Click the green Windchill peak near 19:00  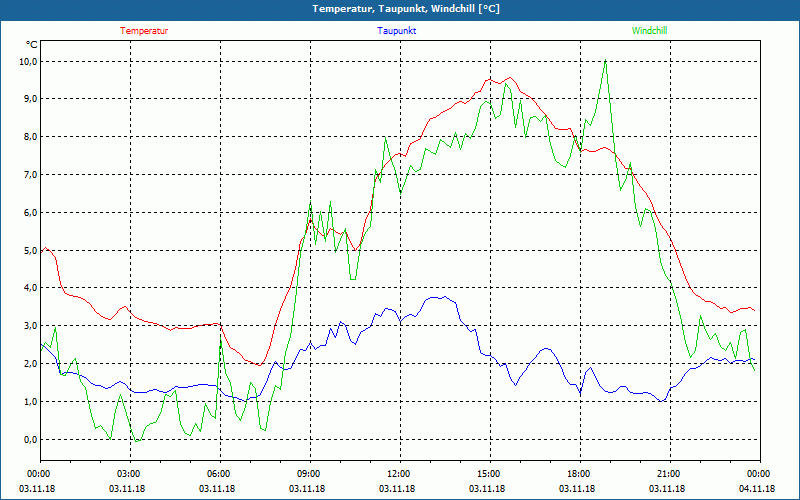tap(605, 60)
